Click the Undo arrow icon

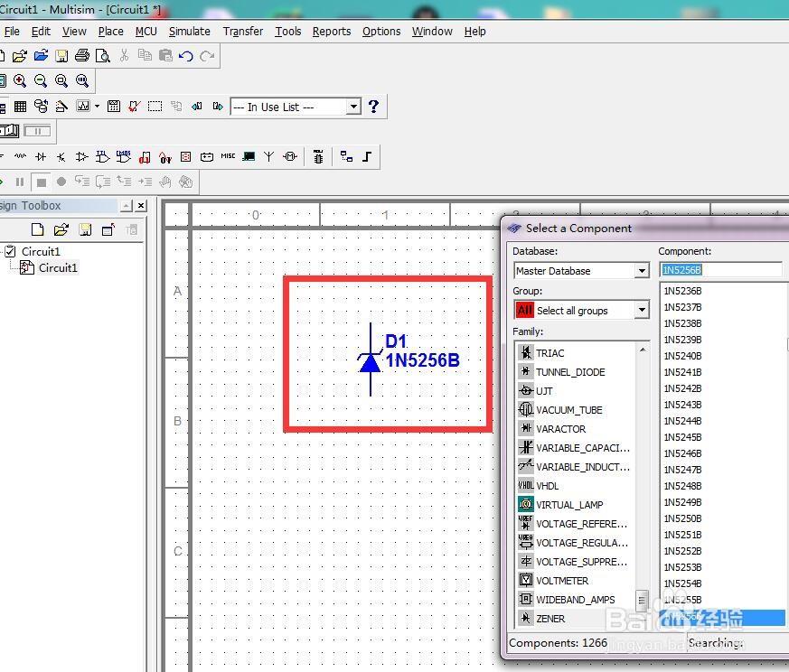click(185, 56)
